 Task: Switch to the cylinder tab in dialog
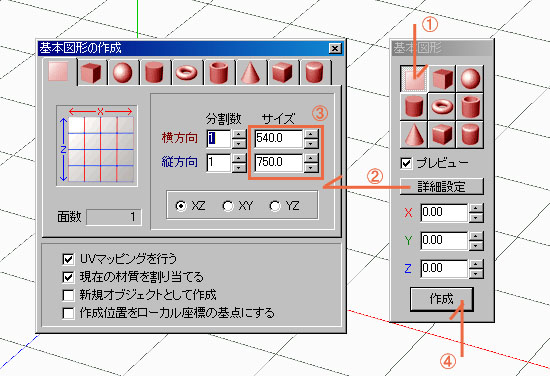pos(154,72)
